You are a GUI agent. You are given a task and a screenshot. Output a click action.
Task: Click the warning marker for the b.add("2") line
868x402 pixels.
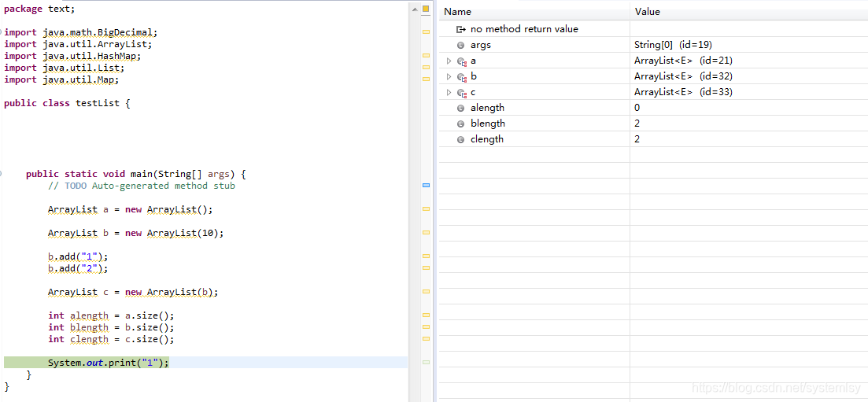click(x=427, y=267)
